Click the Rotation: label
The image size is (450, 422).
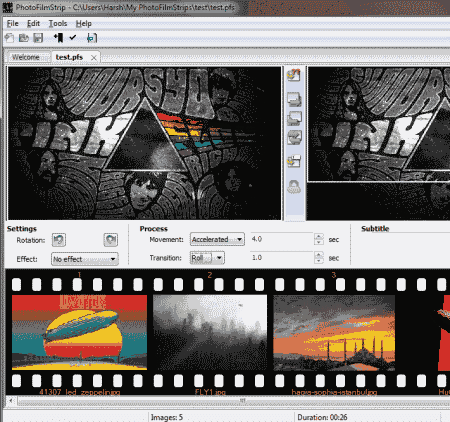pos(31,240)
